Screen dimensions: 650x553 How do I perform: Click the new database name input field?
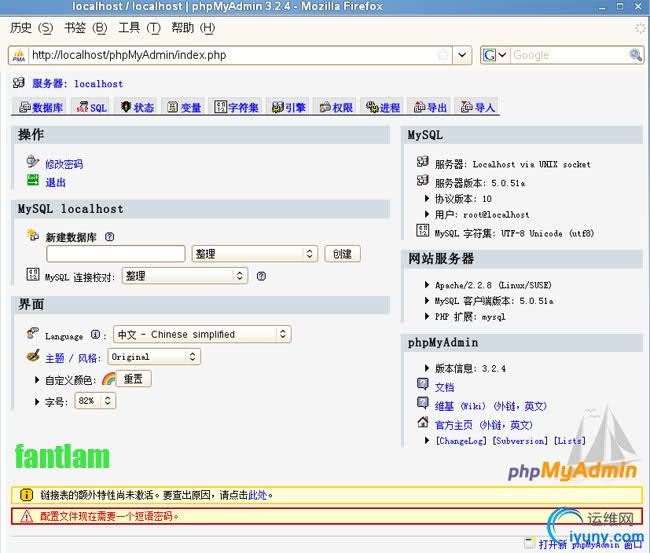click(x=116, y=254)
